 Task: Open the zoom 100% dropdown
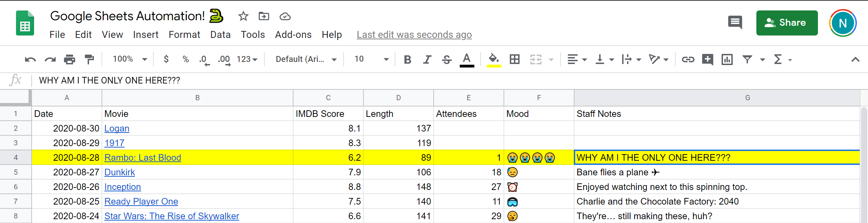click(130, 59)
